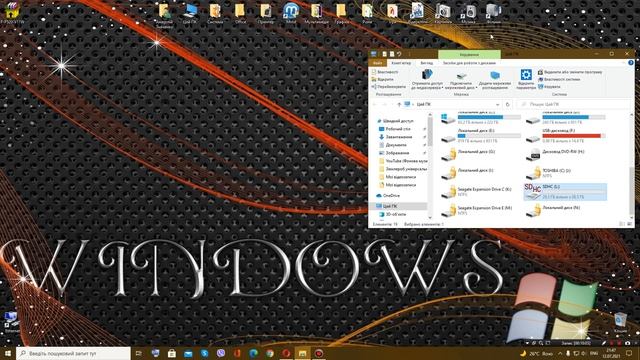Open the 'Файл' ribbon tab
Screen dimensions: 640x360
[x=378, y=63]
